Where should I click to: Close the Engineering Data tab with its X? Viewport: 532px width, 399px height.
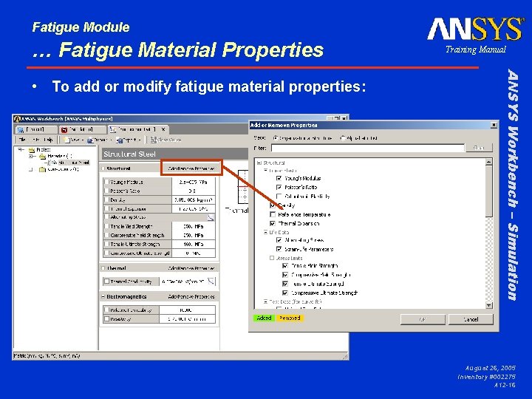tap(163, 129)
